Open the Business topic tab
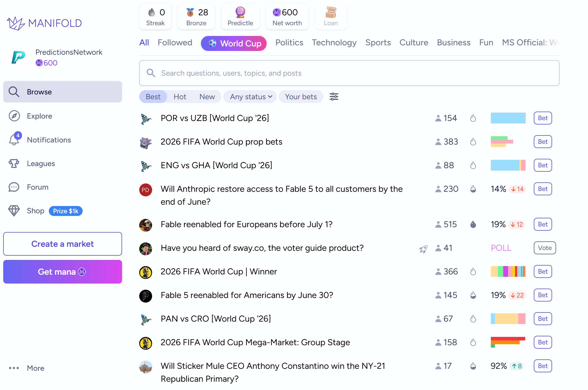Image resolution: width=588 pixels, height=390 pixels. click(454, 42)
